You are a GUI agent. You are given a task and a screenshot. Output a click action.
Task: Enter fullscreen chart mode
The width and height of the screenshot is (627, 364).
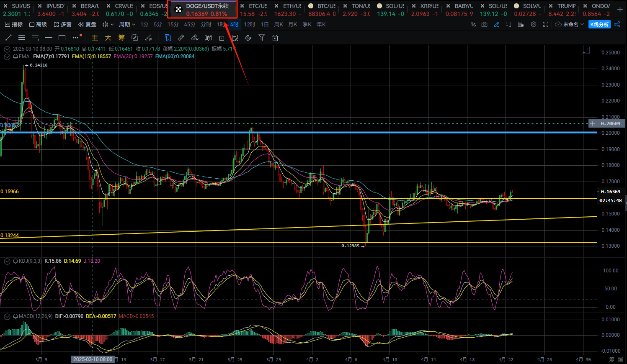coord(545,24)
